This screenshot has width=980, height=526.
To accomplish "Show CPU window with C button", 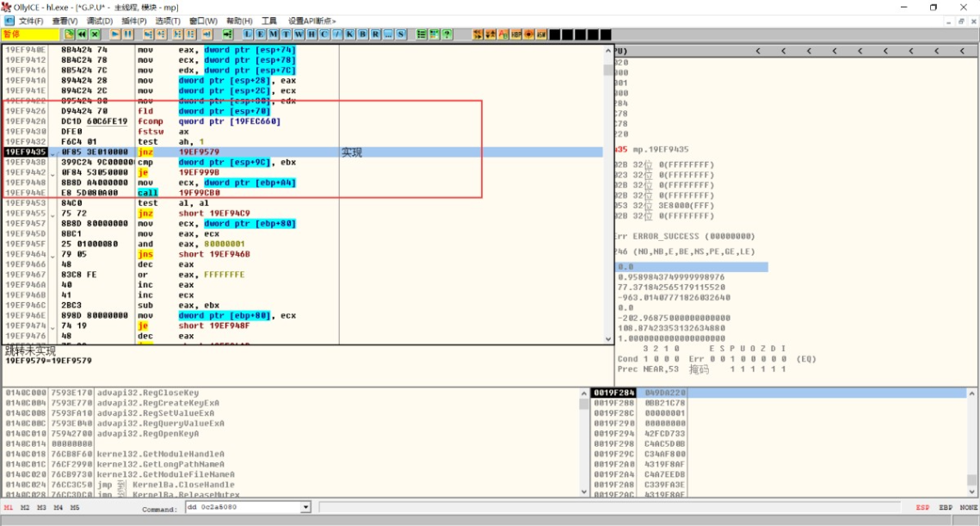I will 324,34.
